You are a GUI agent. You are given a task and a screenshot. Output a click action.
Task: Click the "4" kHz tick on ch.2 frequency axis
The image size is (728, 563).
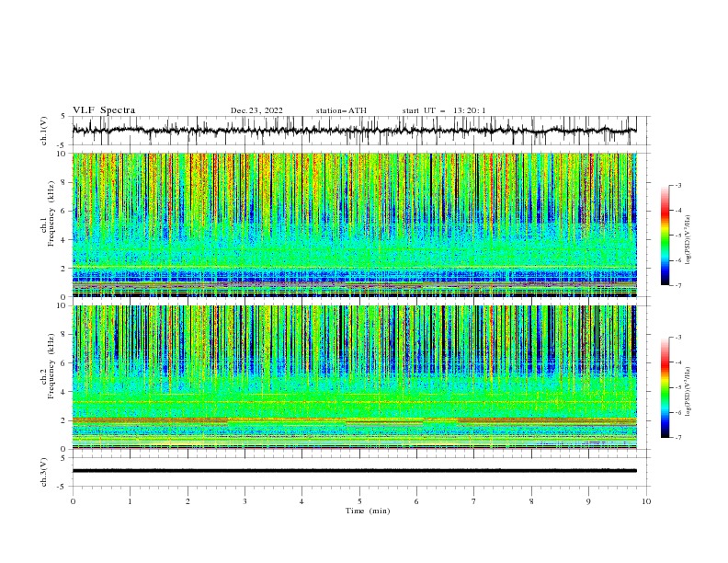click(x=64, y=392)
